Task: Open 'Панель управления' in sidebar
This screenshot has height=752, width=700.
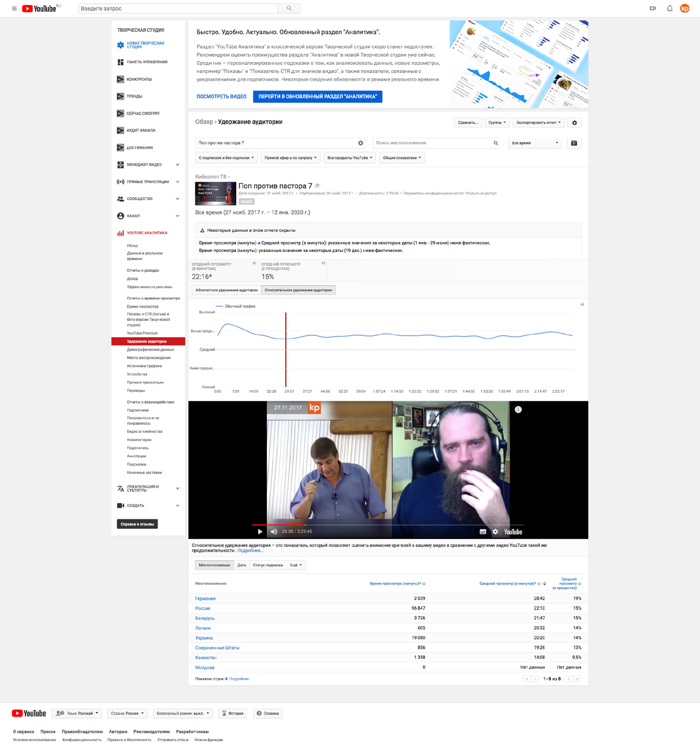Action: [148, 62]
